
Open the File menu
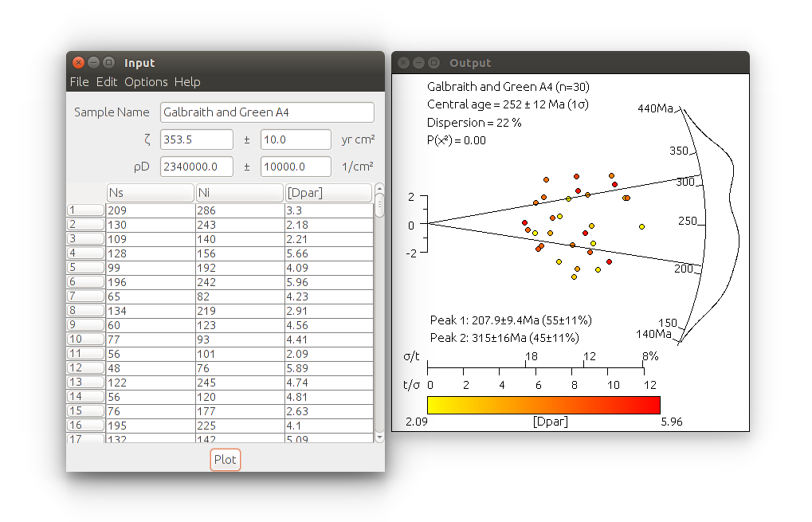point(79,82)
